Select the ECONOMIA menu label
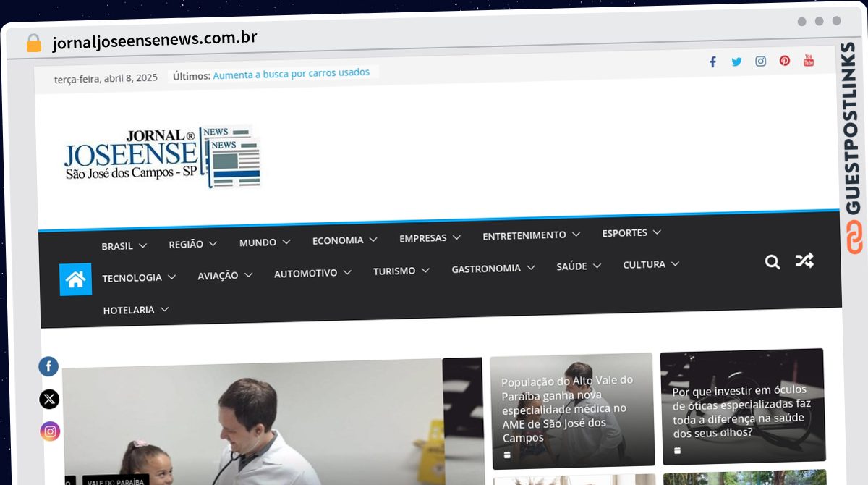 click(x=338, y=240)
